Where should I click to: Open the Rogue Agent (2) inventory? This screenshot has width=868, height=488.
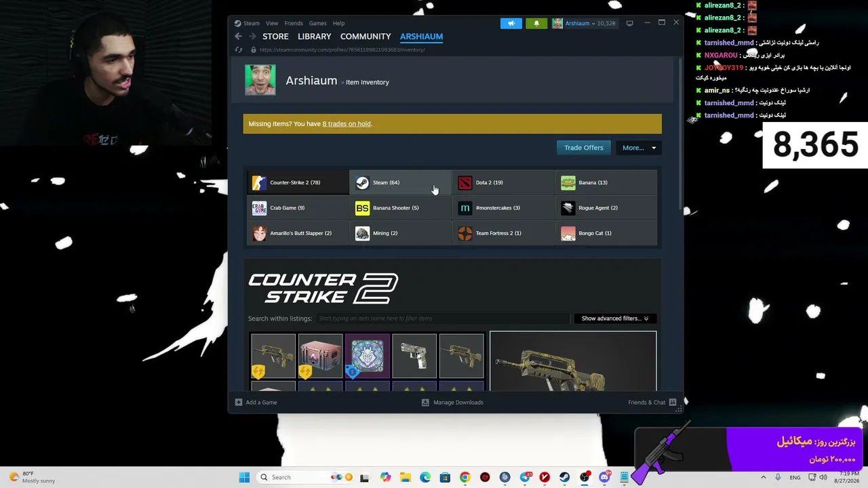pos(607,208)
